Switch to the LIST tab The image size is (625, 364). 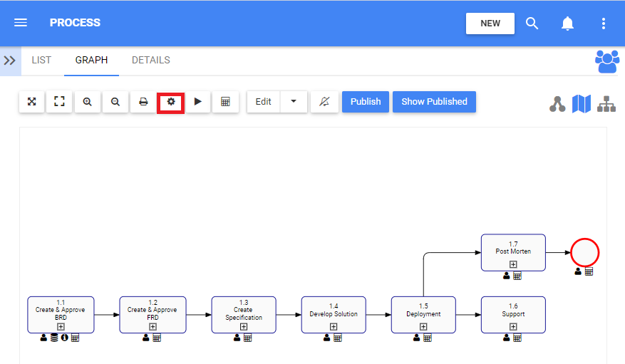[x=41, y=61]
